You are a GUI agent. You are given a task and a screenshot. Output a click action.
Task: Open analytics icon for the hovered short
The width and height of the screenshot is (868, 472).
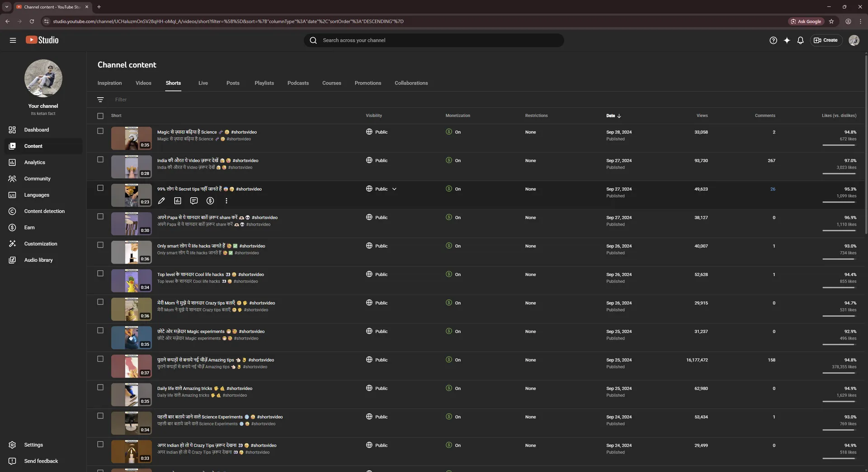tap(178, 201)
